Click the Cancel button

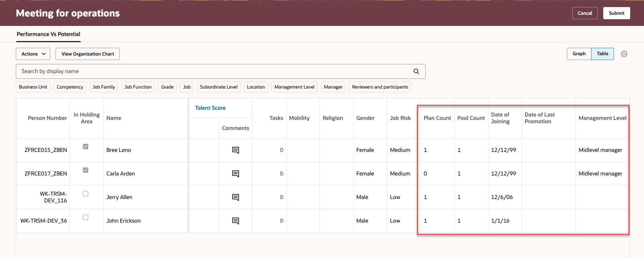pyautogui.click(x=585, y=13)
